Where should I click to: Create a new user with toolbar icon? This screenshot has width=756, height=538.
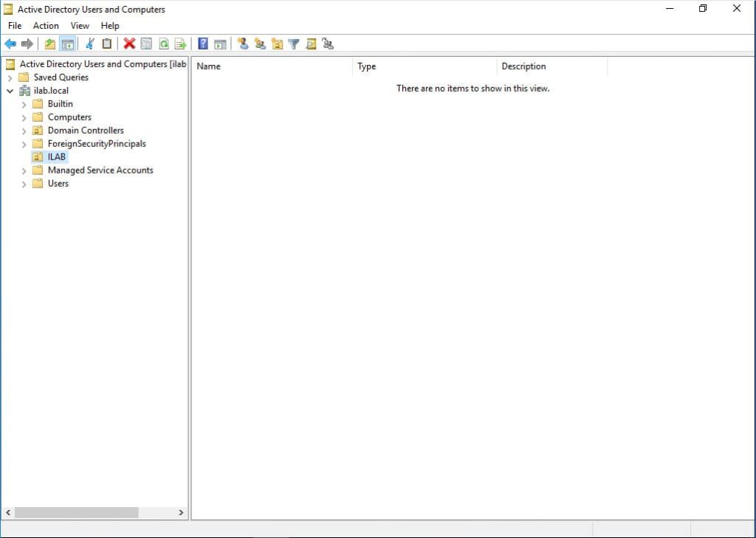[243, 44]
